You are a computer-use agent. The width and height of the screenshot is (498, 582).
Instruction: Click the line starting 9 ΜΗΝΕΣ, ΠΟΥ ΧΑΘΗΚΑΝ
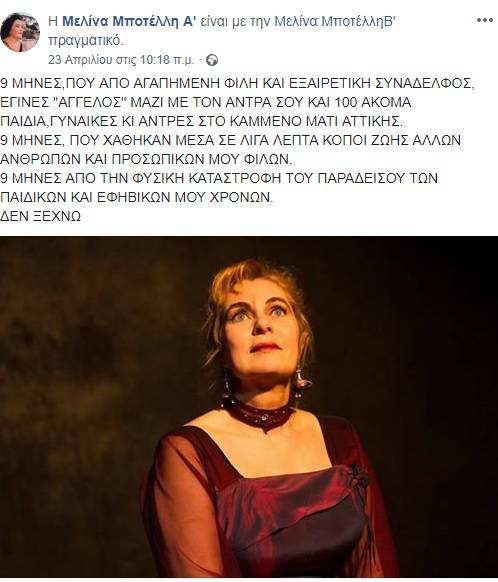(x=230, y=140)
